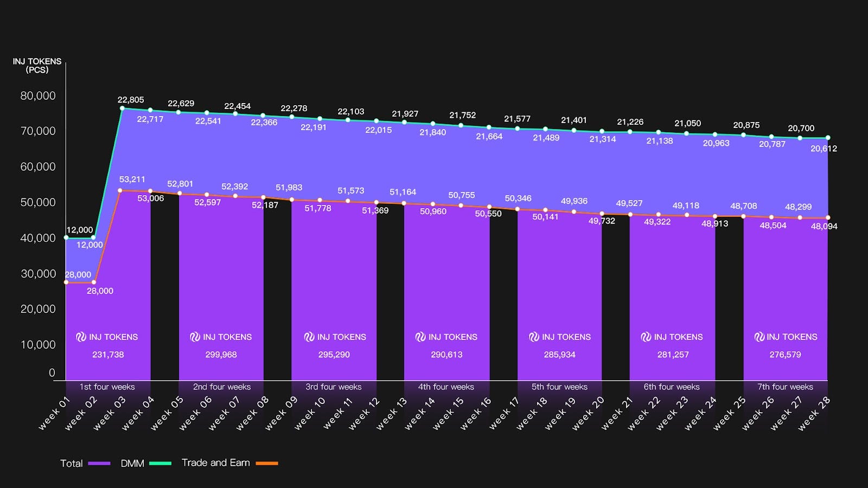Click the "1st four weeks" period label

pyautogui.click(x=107, y=387)
